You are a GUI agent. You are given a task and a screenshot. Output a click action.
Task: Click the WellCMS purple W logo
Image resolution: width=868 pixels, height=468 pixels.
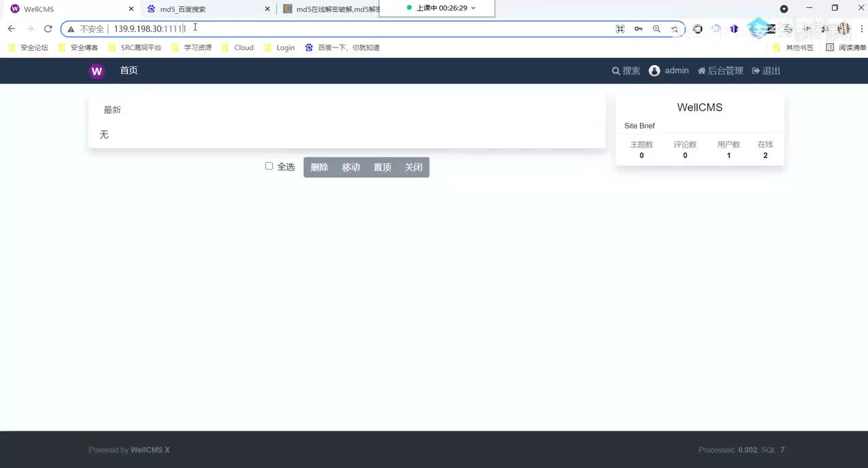click(x=97, y=71)
